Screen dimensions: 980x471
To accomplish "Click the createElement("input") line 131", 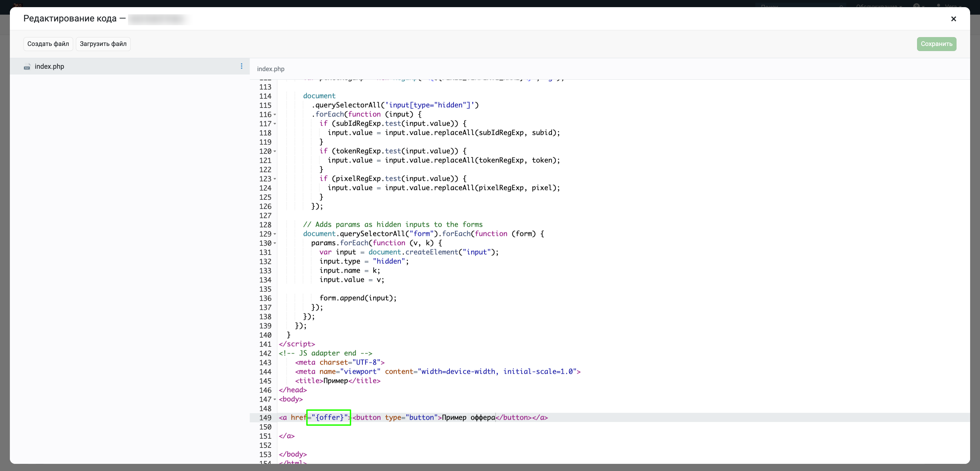I will pos(409,252).
